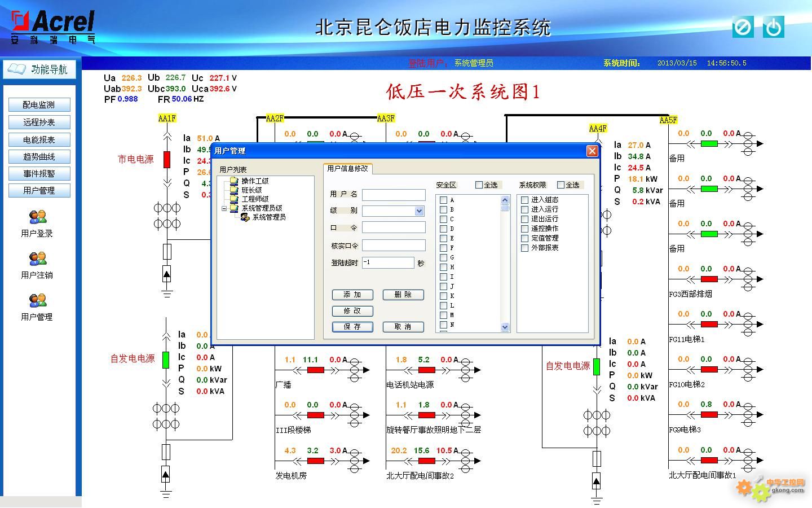Check the 全选 box for 安全区
812x508 pixels.
(479, 185)
